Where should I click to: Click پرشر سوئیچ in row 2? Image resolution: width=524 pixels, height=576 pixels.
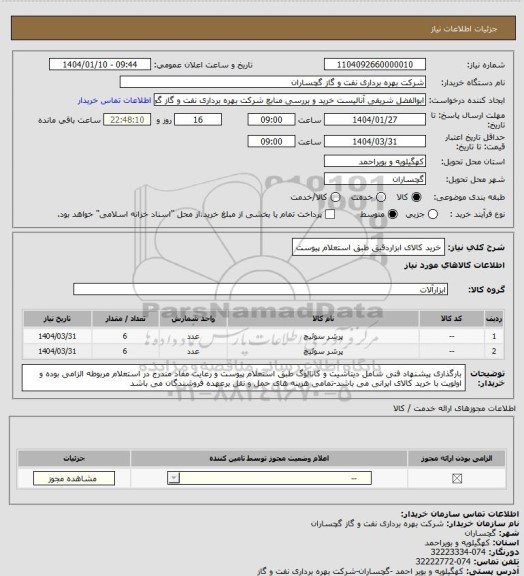323,351
